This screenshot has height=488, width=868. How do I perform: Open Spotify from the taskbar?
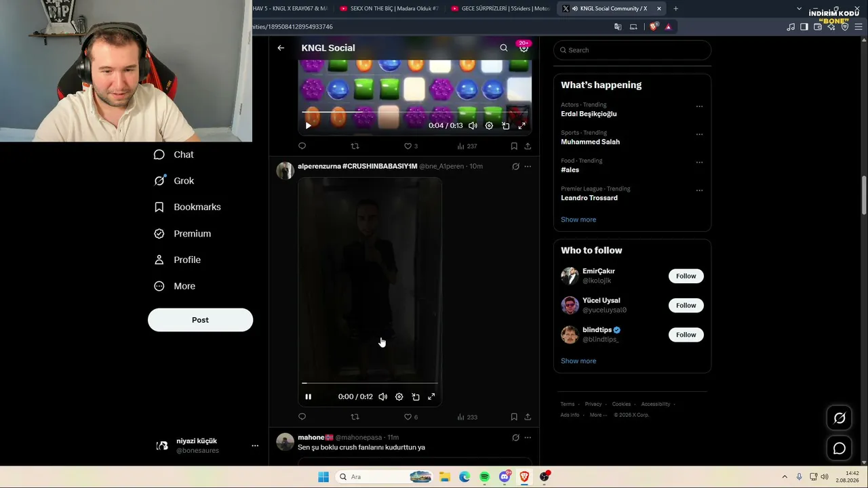click(484, 477)
